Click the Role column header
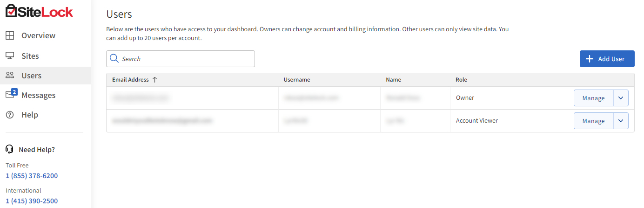 (x=461, y=80)
